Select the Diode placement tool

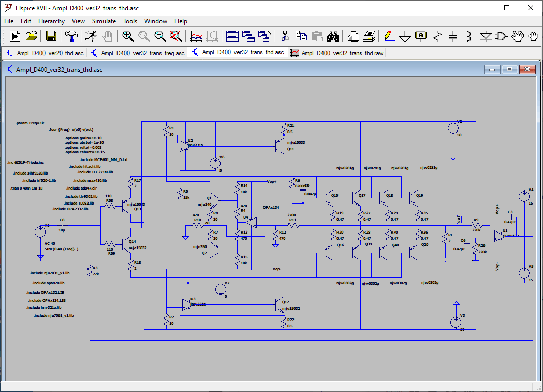tap(486, 36)
